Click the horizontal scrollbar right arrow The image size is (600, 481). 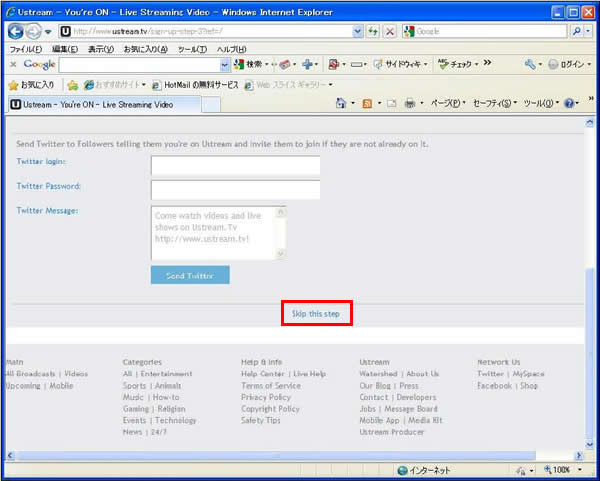(579, 455)
